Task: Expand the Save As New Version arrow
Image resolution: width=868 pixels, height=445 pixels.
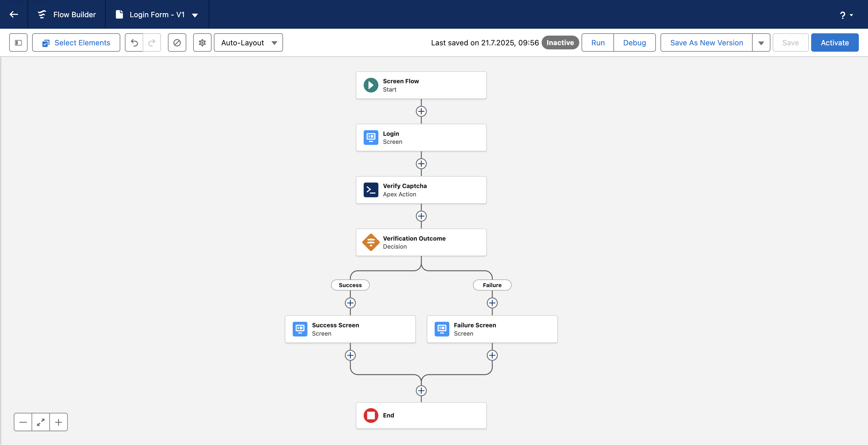Action: tap(761, 43)
